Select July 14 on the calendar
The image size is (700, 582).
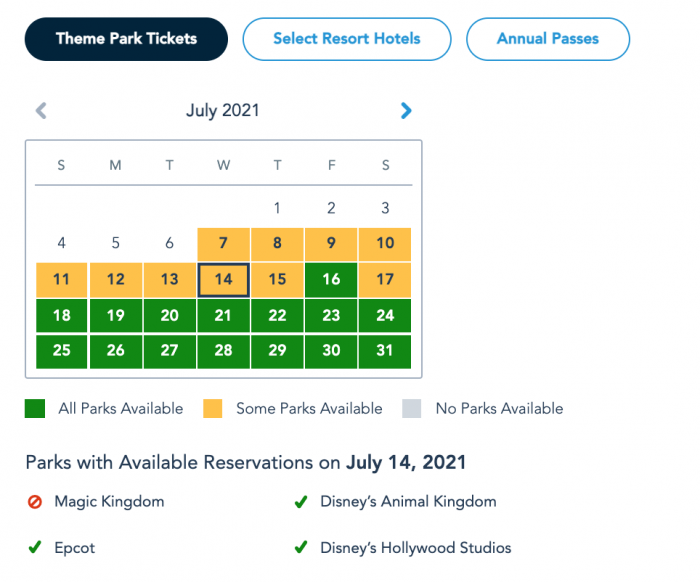tap(223, 279)
